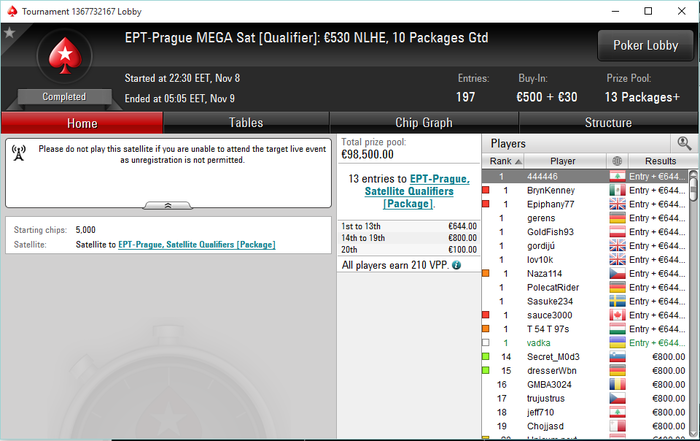Sort players by the Rank column
Image resolution: width=700 pixels, height=441 pixels.
503,161
